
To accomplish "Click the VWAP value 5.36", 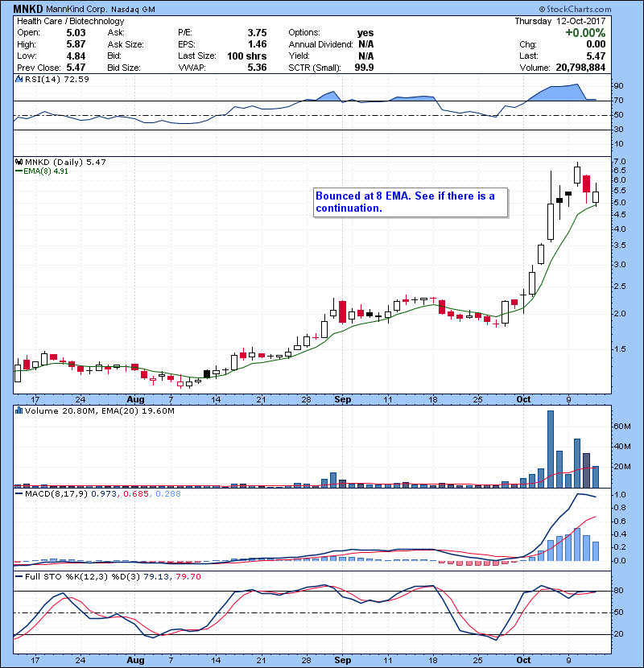I will point(257,68).
